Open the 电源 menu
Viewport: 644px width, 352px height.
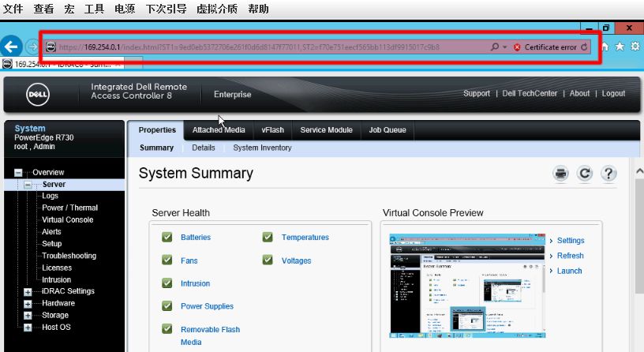click(125, 9)
